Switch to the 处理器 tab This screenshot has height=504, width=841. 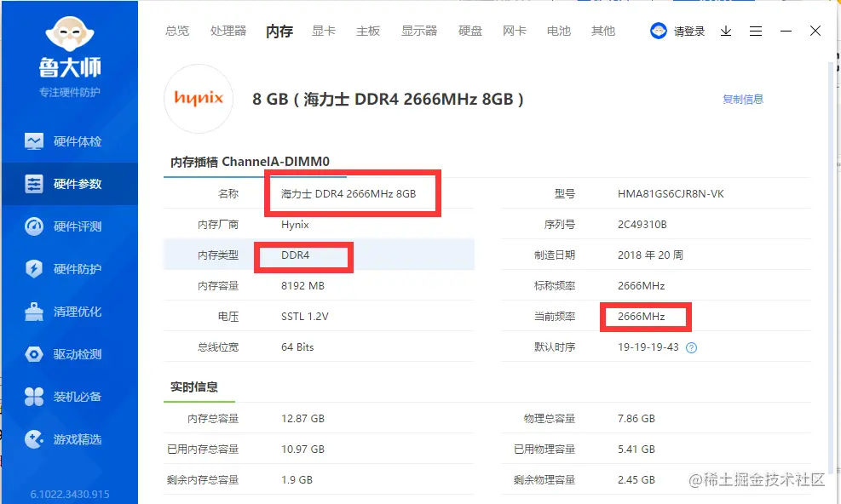(x=228, y=31)
